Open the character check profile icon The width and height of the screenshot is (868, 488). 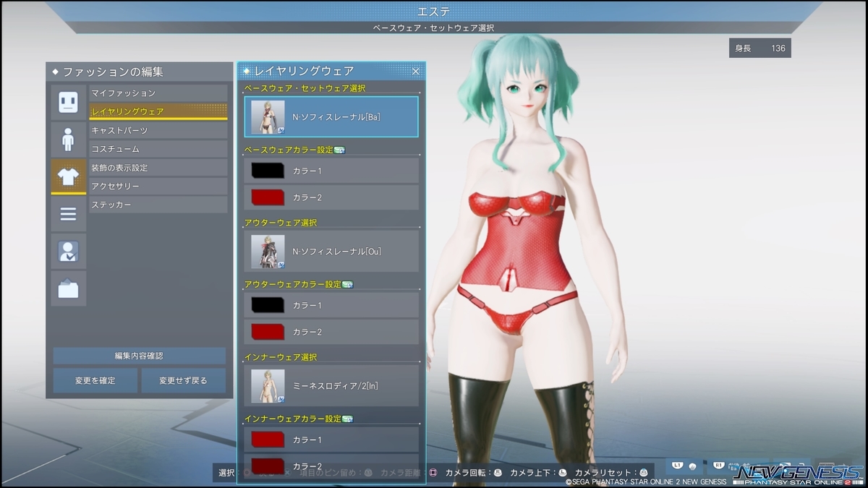point(68,252)
